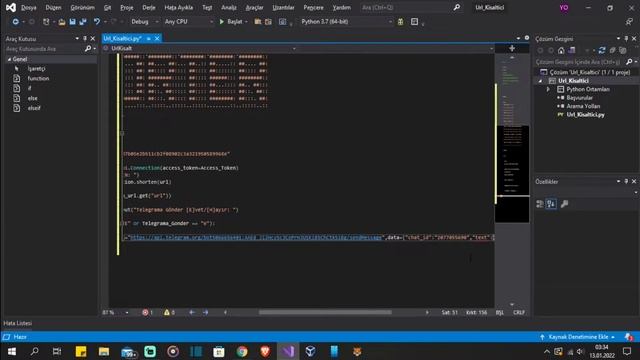Image resolution: width=640 pixels, height=360 pixels.
Task: Collapse the Url_Kisaltici project node
Action: [x=540, y=81]
